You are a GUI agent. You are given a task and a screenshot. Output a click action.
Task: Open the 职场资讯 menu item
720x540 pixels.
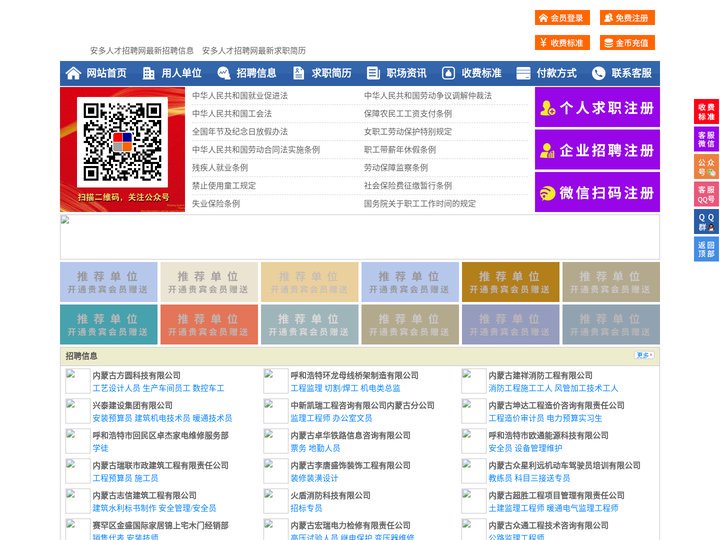406,73
